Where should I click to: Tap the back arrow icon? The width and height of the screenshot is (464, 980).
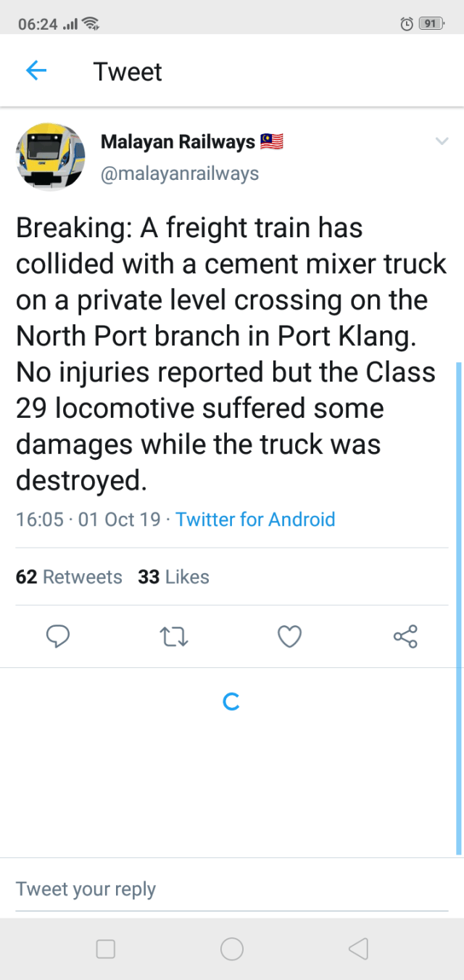tap(36, 70)
